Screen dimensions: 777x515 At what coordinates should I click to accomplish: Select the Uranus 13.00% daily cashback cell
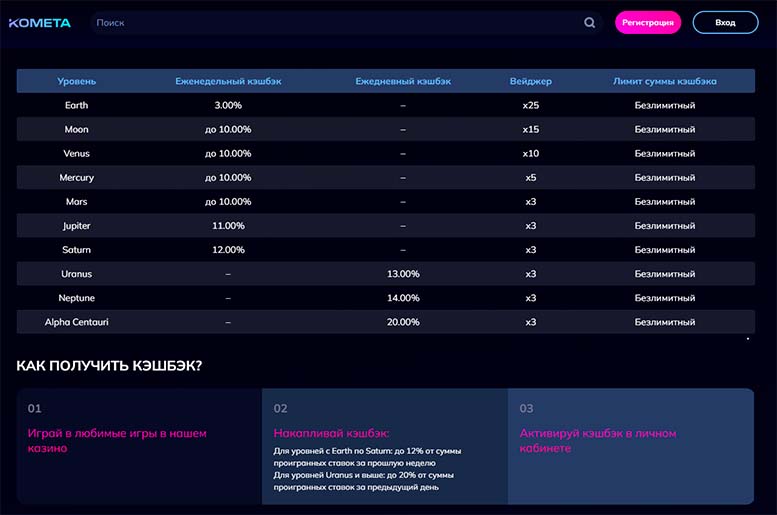(x=403, y=274)
